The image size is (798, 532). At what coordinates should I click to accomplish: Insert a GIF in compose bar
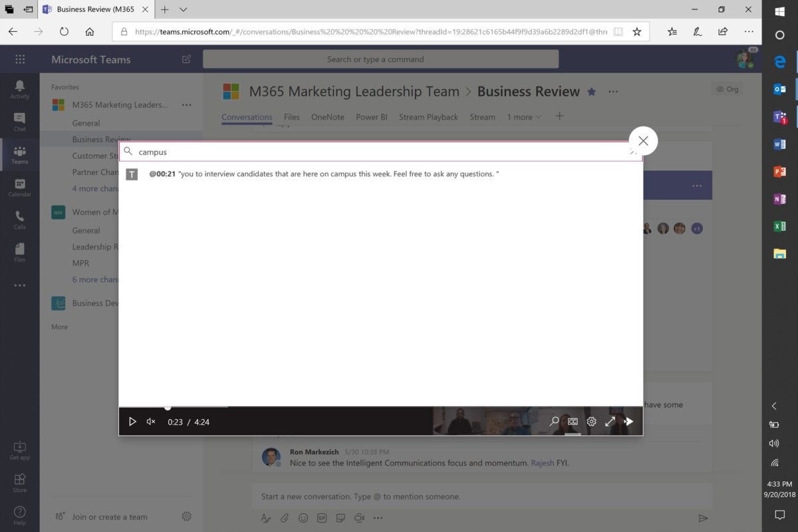click(322, 518)
